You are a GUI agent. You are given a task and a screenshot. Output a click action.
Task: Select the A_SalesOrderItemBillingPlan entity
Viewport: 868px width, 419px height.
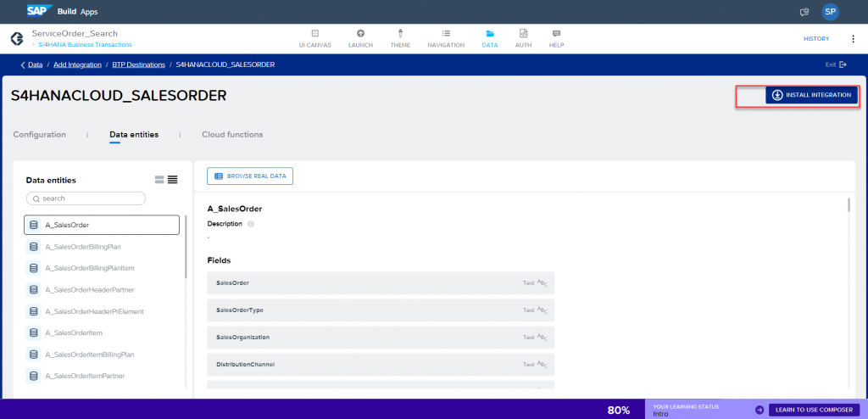tap(102, 355)
